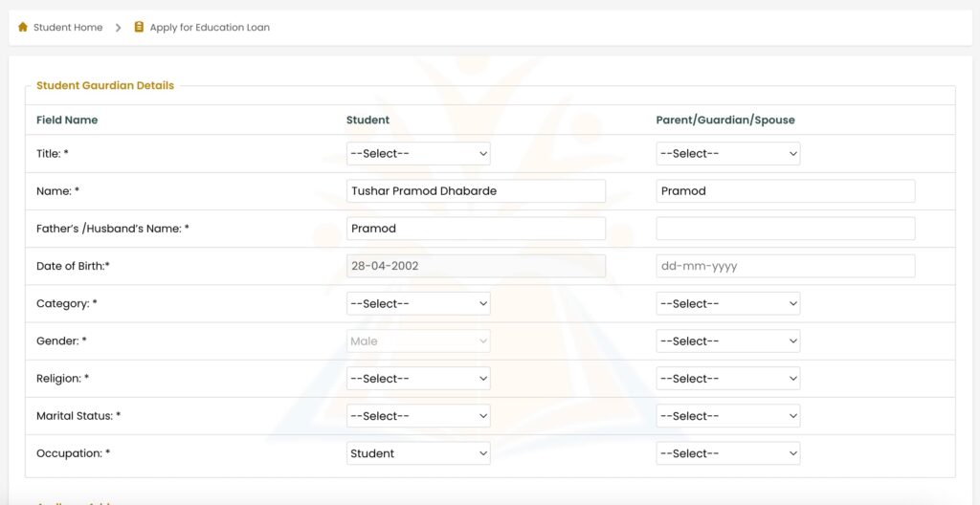Open the student Religion dropdown
Screen dimensions: 980x505
[418, 379]
